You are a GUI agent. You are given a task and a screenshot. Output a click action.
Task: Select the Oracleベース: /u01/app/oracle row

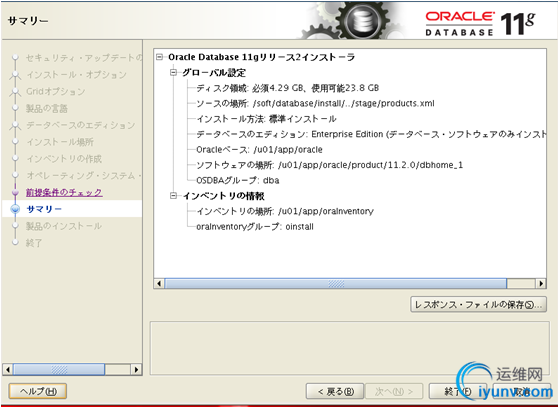click(x=259, y=149)
